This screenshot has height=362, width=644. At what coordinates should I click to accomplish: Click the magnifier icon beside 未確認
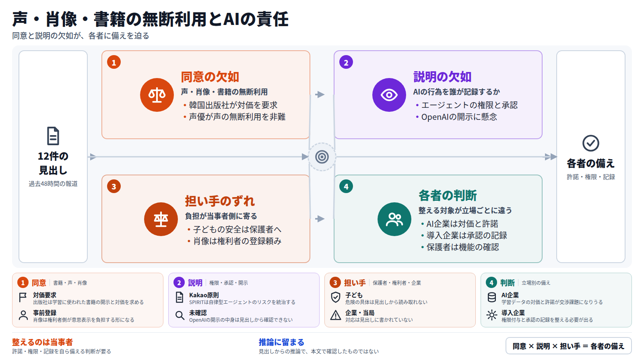(x=180, y=315)
